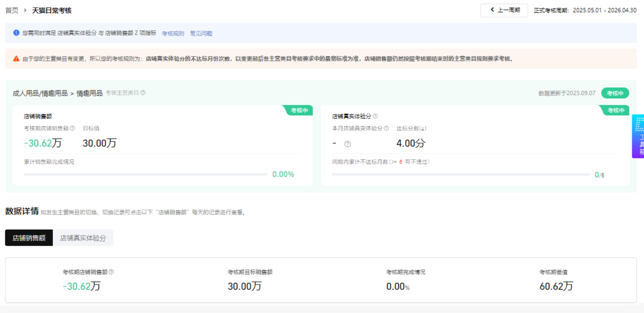The image size is (644, 313).
Task: Open the 常见问题 link
Action: [201, 33]
